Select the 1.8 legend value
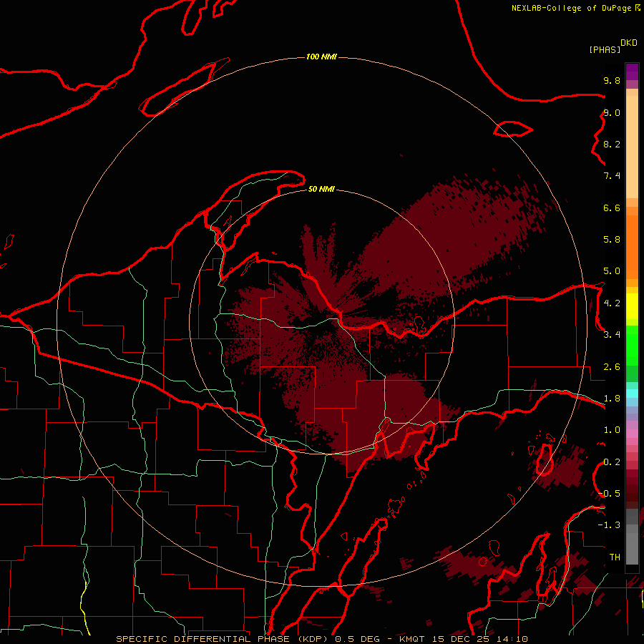 [612, 399]
